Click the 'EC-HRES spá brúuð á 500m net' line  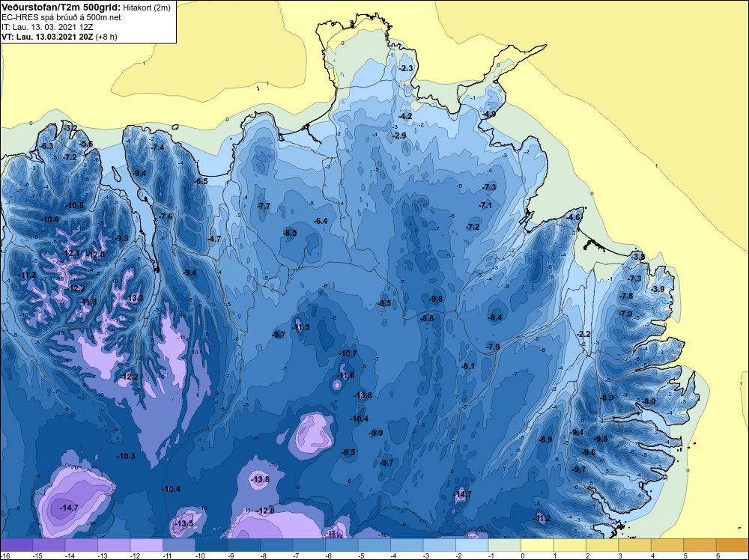[61, 18]
